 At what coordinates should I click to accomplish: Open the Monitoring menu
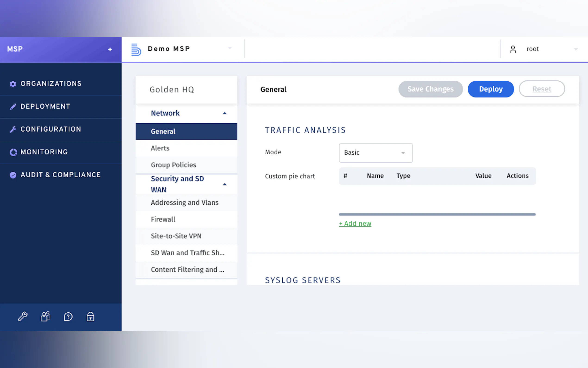(44, 152)
